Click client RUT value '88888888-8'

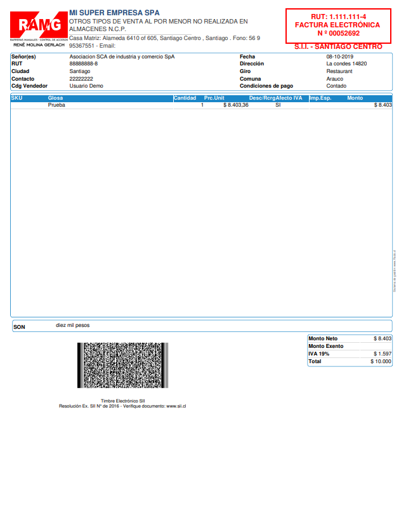point(83,63)
